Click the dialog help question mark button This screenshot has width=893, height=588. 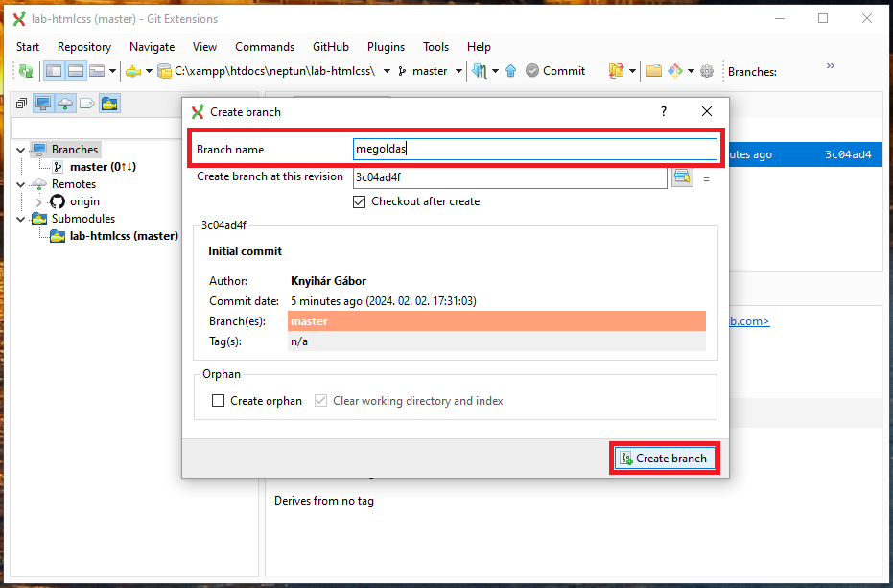663,112
